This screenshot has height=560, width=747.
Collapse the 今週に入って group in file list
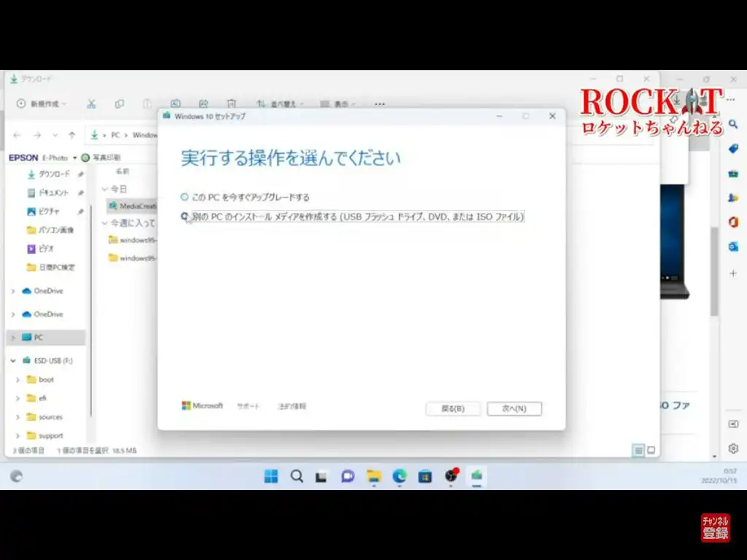[105, 223]
